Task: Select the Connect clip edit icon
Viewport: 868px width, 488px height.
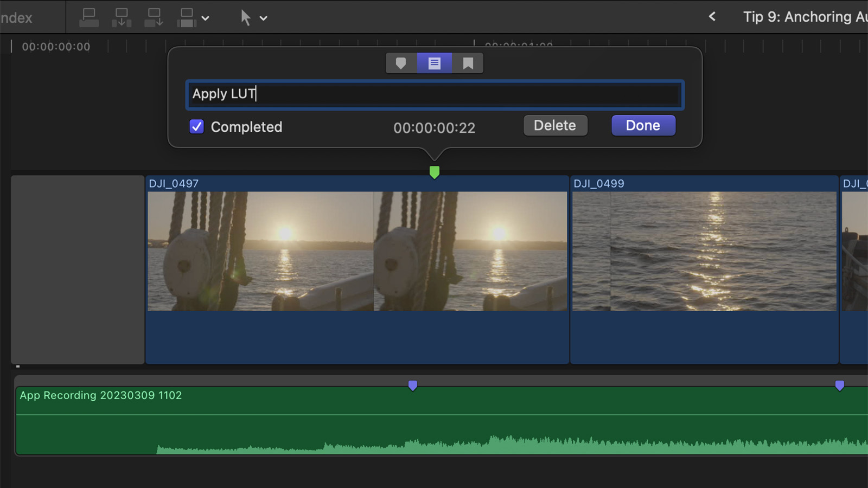Action: [89, 17]
